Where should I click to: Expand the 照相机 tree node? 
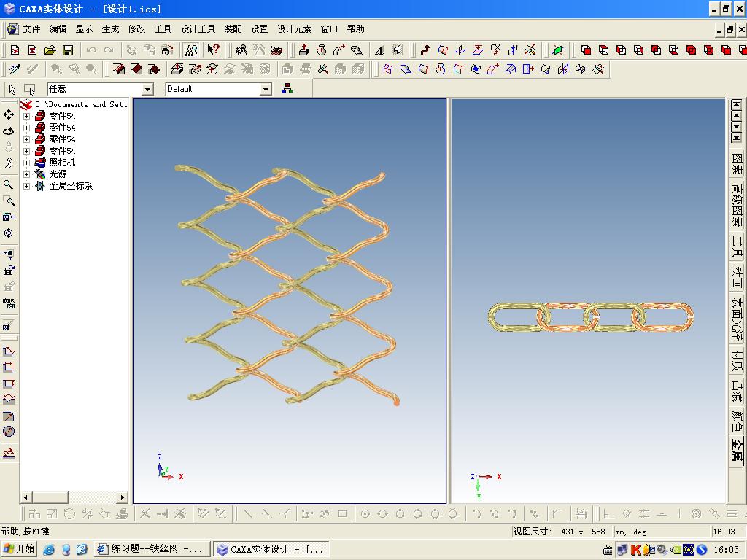[x=27, y=163]
